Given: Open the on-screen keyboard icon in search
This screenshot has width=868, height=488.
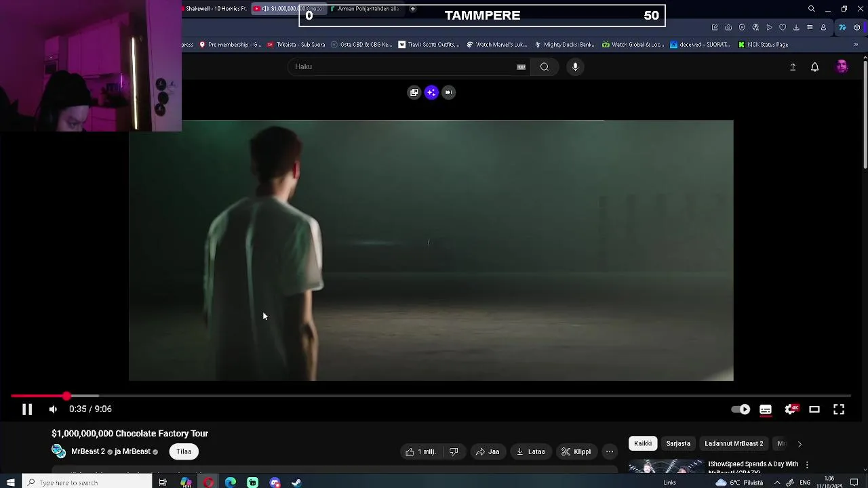Looking at the screenshot, I should click(x=521, y=67).
